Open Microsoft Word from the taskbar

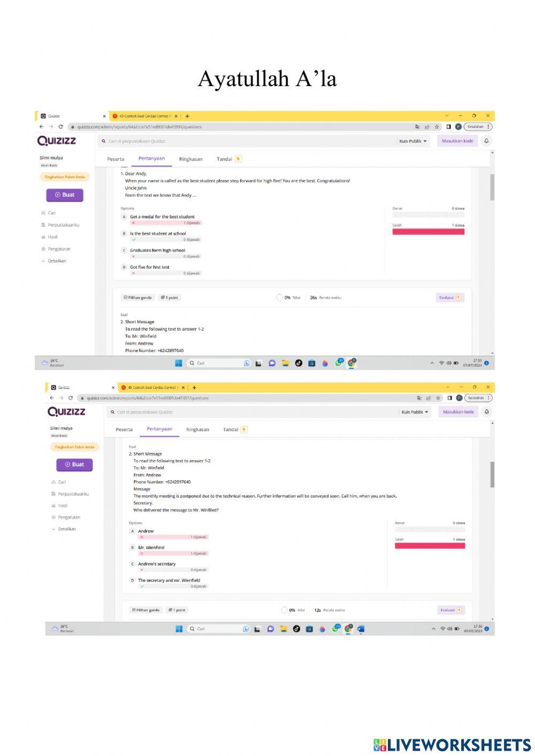coord(361,629)
